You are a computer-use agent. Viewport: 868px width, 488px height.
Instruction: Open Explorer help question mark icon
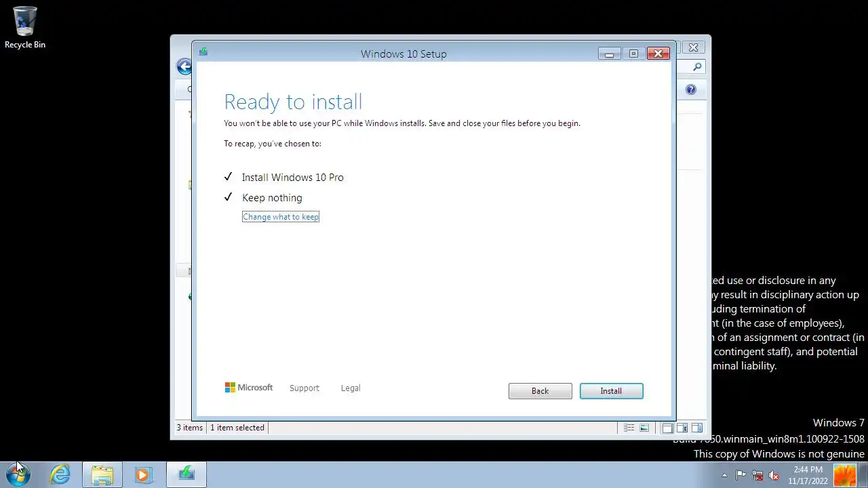tap(691, 89)
